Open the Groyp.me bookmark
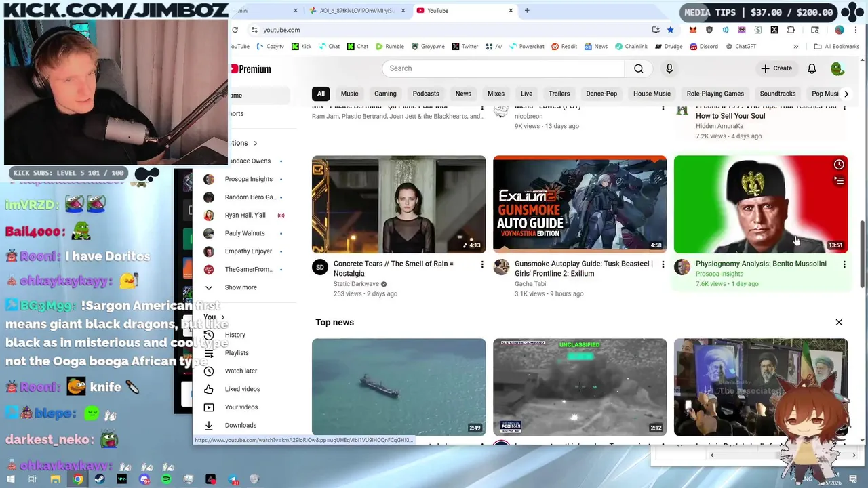Screen dimensions: 868x488 pyautogui.click(x=427, y=47)
